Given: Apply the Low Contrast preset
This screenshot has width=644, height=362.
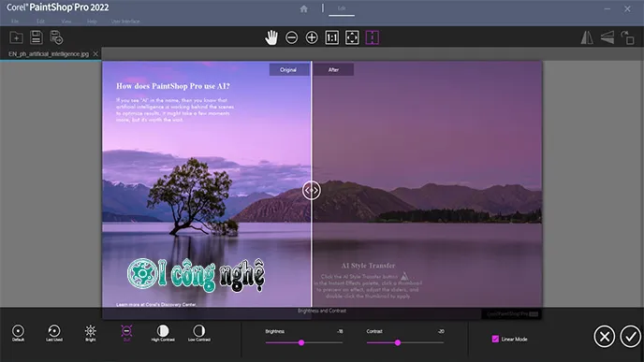Looking at the screenshot, I should 199,333.
